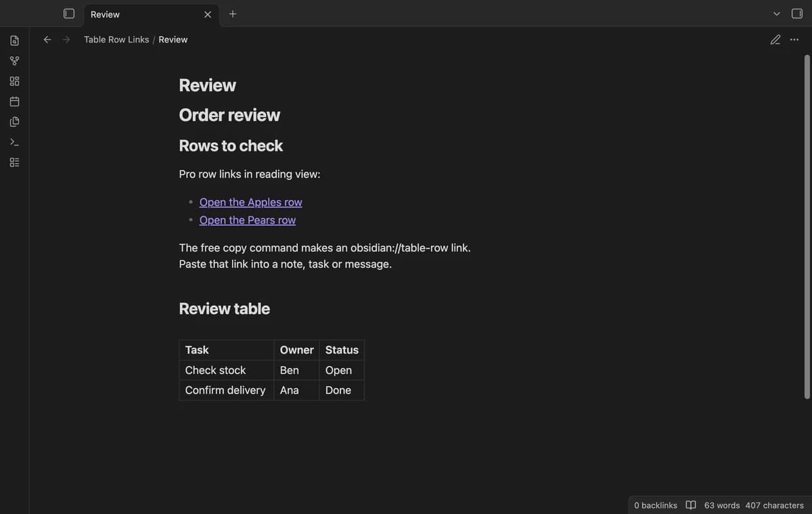Click the 0 backlinks status item
The width and height of the screenshot is (812, 514).
656,505
